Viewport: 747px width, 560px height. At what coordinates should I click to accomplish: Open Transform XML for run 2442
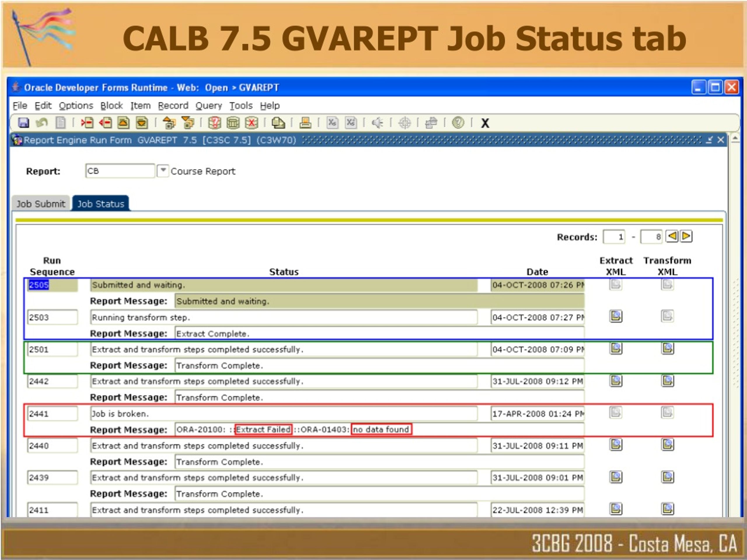coord(667,380)
